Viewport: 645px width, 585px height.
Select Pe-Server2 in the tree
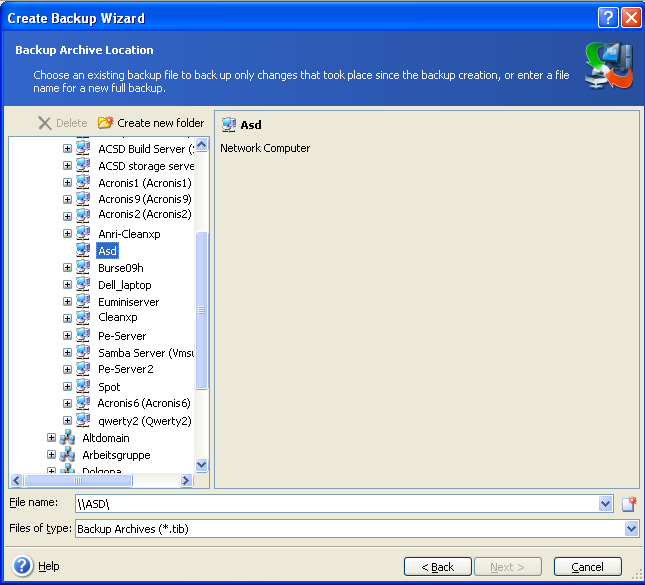point(125,369)
